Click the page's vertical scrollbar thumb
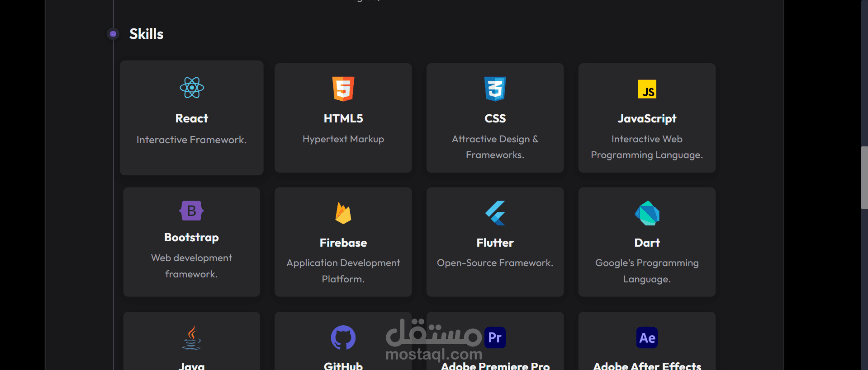This screenshot has width=868, height=370. [864, 178]
